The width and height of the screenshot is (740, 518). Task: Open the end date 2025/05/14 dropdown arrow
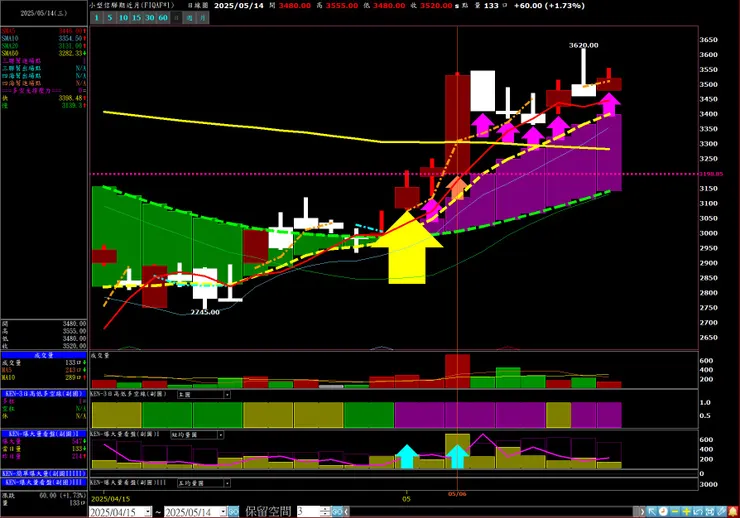click(x=223, y=512)
